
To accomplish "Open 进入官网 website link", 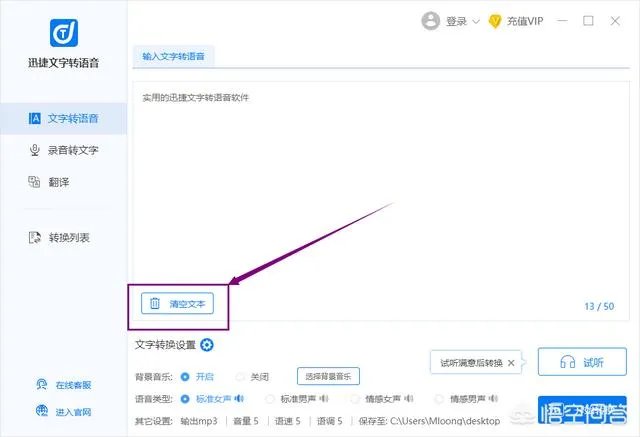I will click(x=73, y=412).
